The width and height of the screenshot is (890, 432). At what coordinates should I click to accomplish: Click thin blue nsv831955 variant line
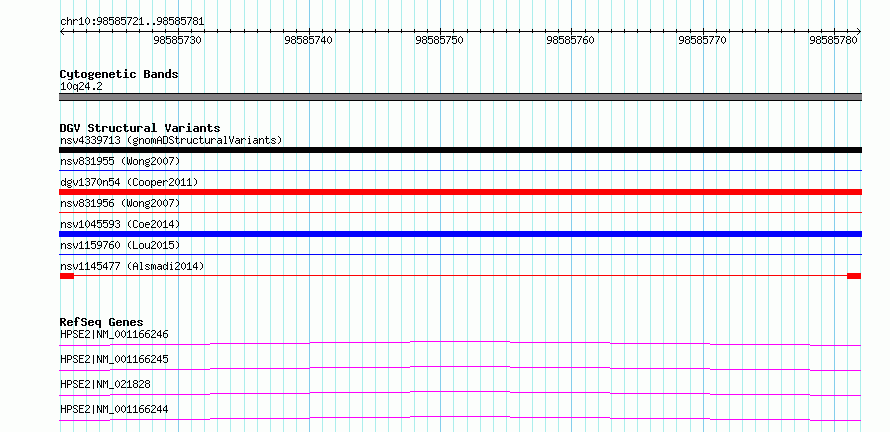click(x=460, y=170)
